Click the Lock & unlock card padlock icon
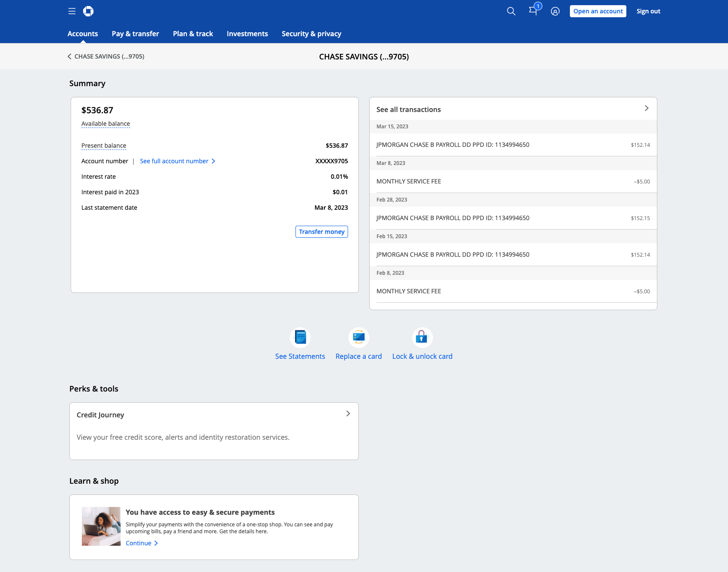The height and width of the screenshot is (572, 728). point(422,337)
